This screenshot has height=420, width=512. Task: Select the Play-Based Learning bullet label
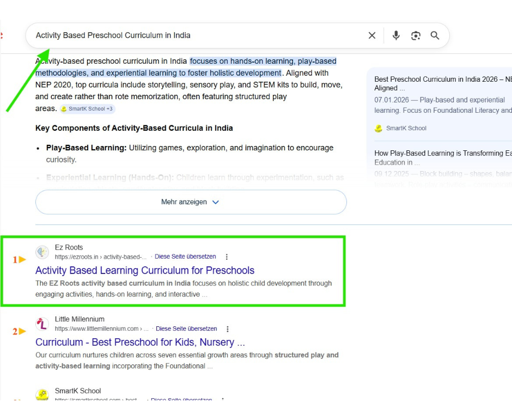[86, 148]
